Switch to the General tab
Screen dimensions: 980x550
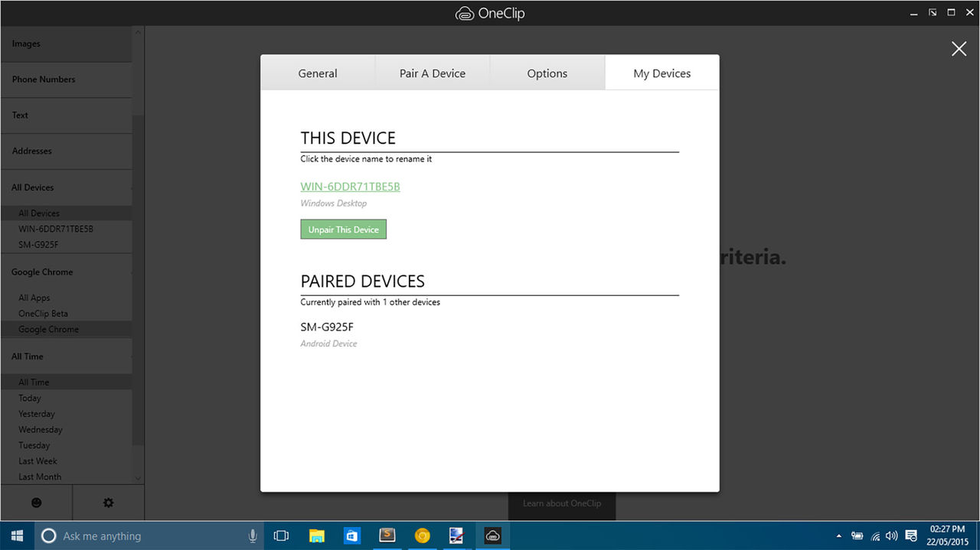[318, 73]
